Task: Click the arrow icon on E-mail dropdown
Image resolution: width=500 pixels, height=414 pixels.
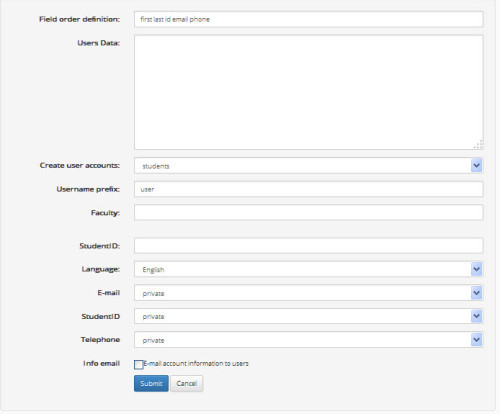Action: [x=476, y=293]
